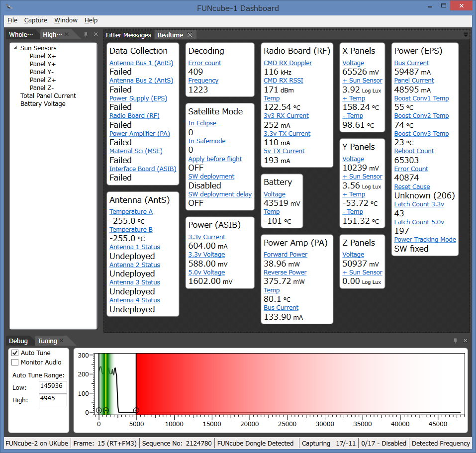The width and height of the screenshot is (476, 453).
Task: Click 'FUNcube-2 on UKube' status entry
Action: coord(37,443)
